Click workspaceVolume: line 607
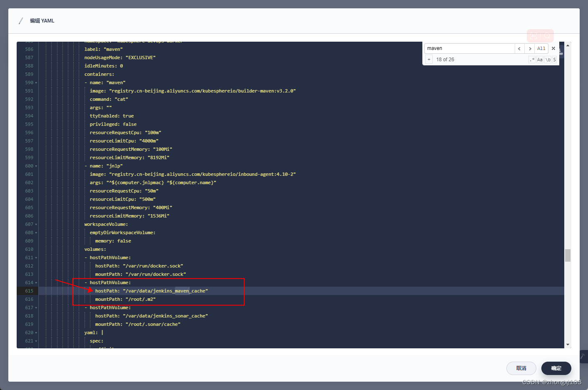Screen dimensions: 588x390 106,224
